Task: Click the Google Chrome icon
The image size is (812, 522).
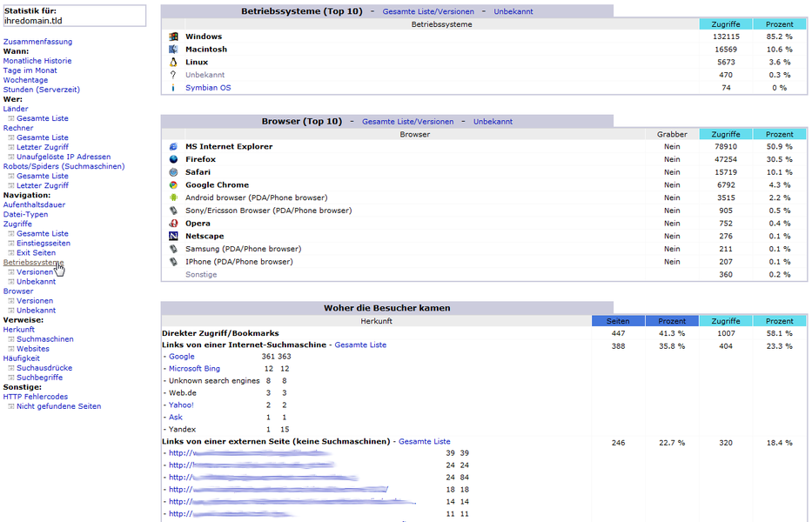Action: [173, 184]
